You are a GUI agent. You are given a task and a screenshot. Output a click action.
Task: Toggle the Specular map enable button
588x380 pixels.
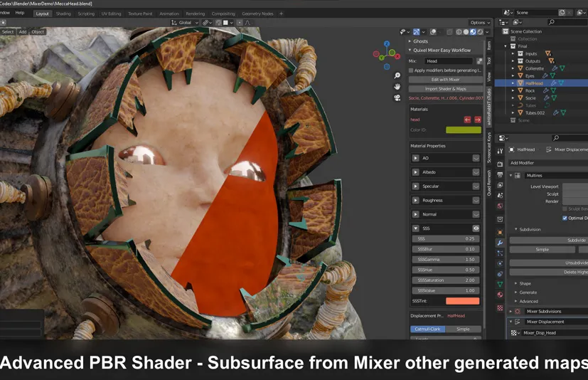click(476, 186)
